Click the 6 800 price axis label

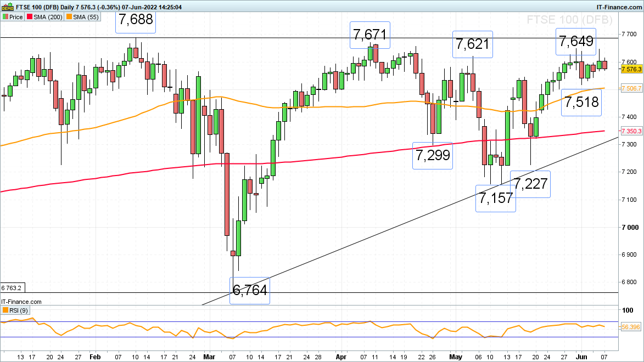(629, 282)
